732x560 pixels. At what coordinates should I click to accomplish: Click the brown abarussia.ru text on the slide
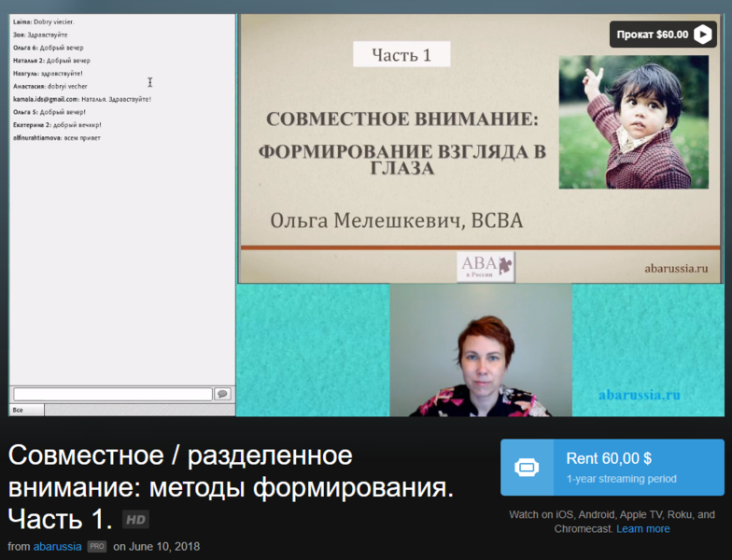[x=676, y=267]
